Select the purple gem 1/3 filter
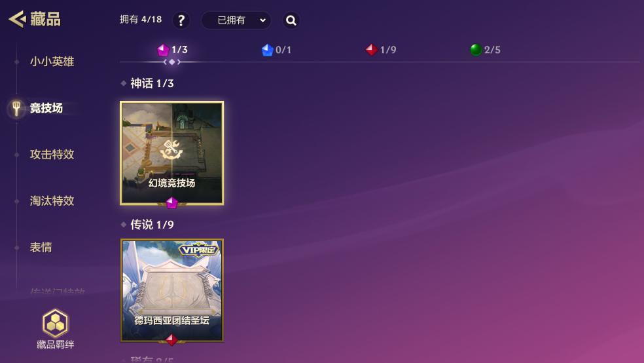This screenshot has height=363, width=644. coord(173,50)
